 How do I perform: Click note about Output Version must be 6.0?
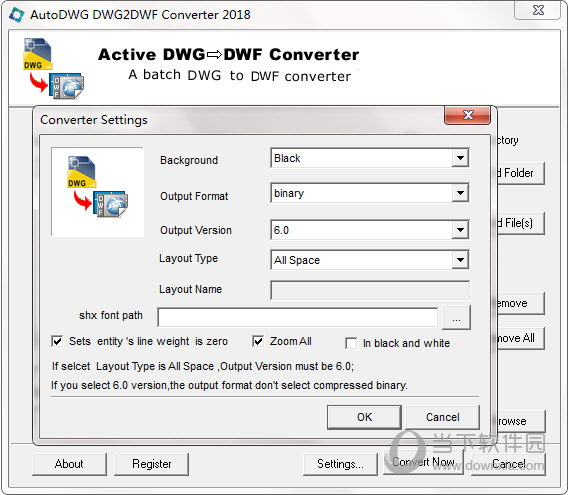click(x=202, y=366)
